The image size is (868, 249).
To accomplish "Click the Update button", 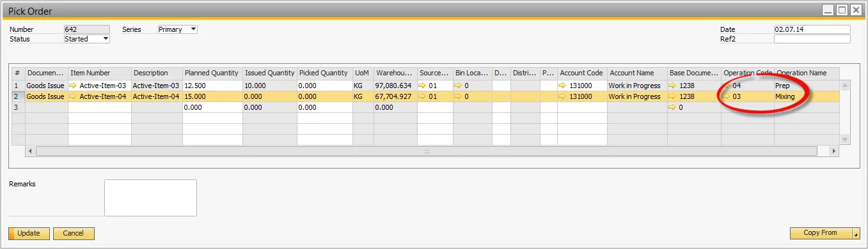I will tap(28, 234).
